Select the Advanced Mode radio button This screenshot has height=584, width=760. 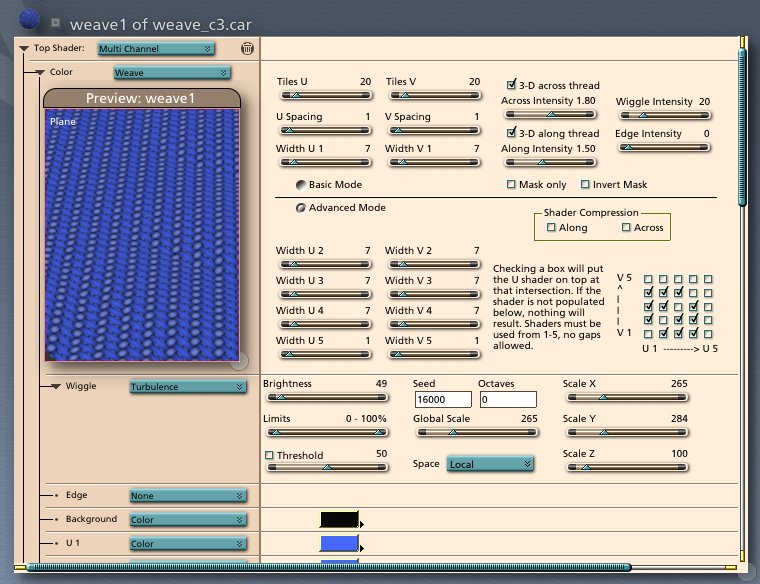[301, 208]
